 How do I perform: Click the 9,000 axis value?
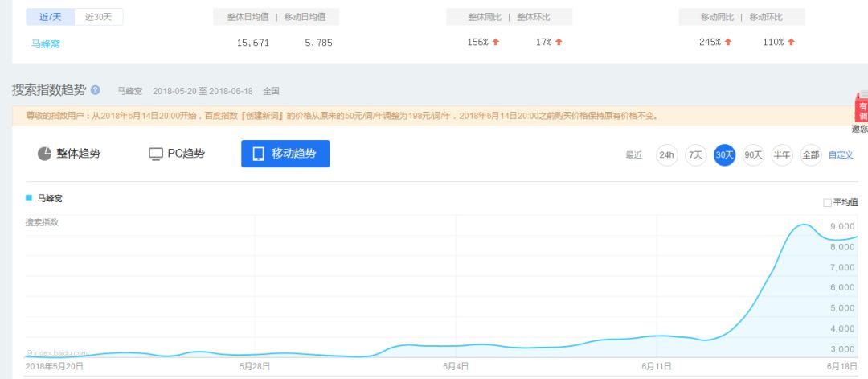click(x=842, y=226)
